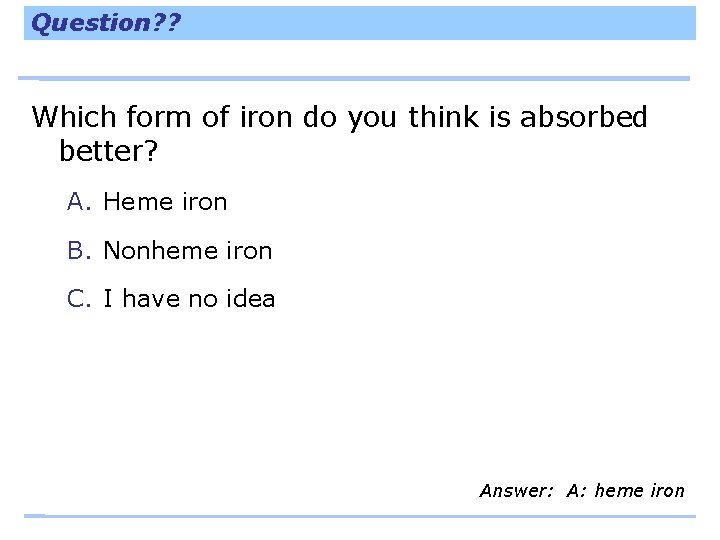Click the "A:" in the answer line
720x540 pixels.
point(576,490)
